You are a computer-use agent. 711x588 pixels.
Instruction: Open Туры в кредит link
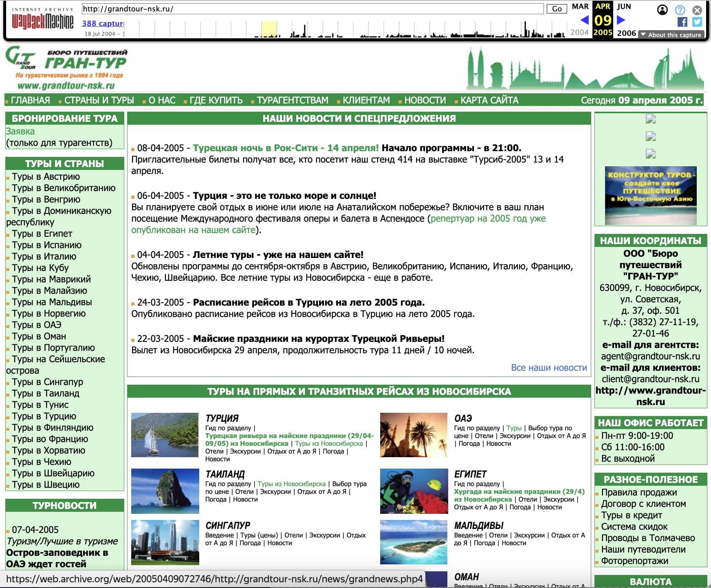(632, 515)
